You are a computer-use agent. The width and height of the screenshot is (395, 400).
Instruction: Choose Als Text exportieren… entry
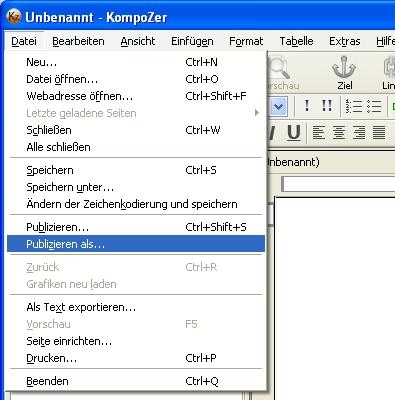pos(136,307)
